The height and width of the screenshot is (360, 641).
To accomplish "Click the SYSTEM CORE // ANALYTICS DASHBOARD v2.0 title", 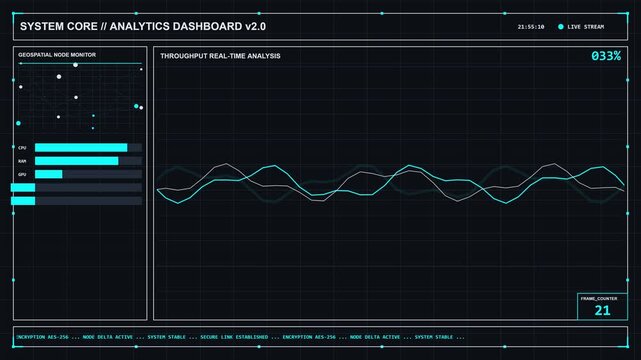I will (143, 27).
